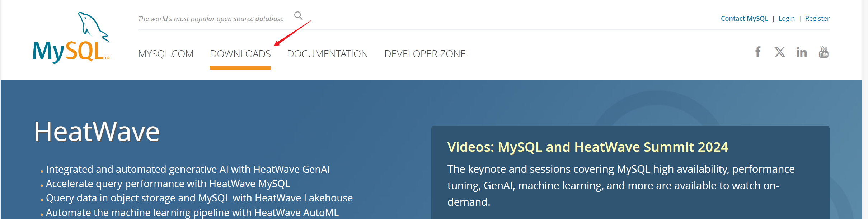Open the HeatWave GenAI bullet link
The height and width of the screenshot is (219, 868).
(188, 169)
